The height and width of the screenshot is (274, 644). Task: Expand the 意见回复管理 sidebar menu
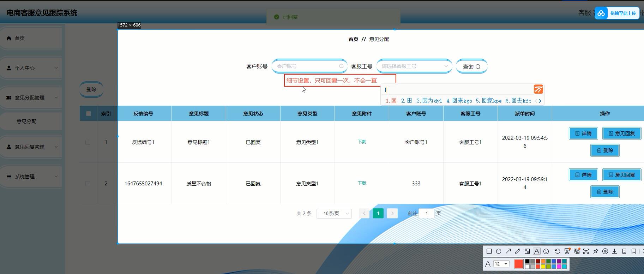click(x=31, y=147)
